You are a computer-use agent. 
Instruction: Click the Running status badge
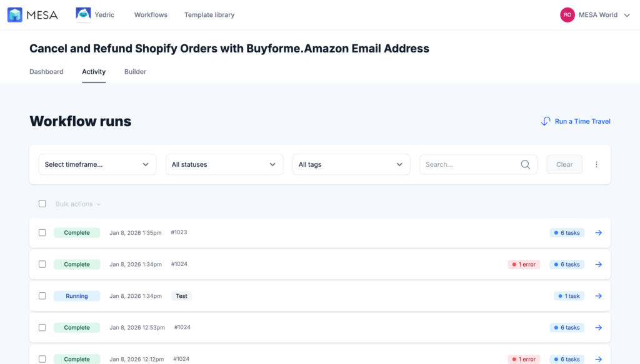77,296
